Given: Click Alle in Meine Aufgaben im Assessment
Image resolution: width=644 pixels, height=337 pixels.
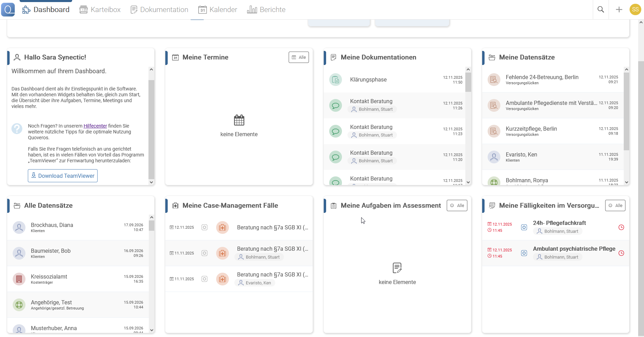Looking at the screenshot, I should pyautogui.click(x=457, y=206).
